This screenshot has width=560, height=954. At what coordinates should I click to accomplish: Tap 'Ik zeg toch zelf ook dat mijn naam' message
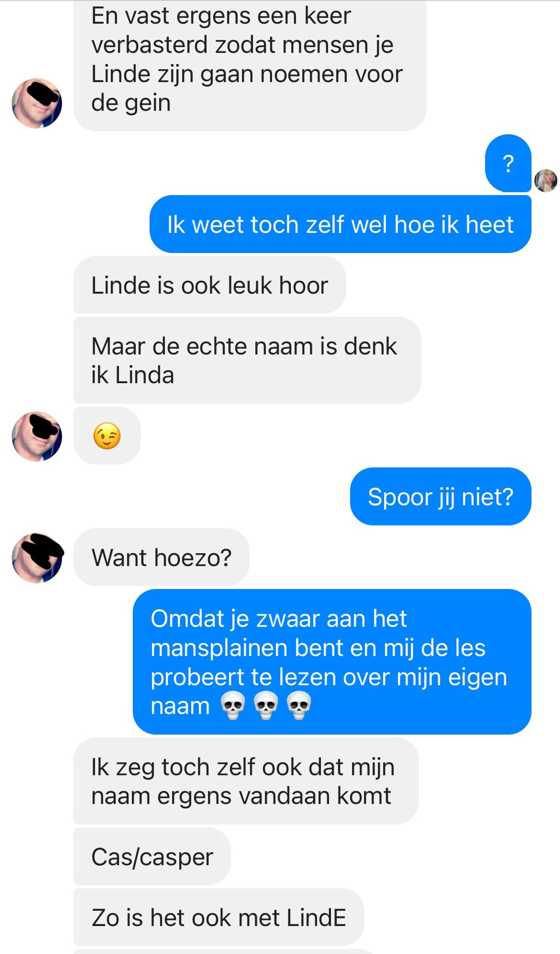coord(246,781)
